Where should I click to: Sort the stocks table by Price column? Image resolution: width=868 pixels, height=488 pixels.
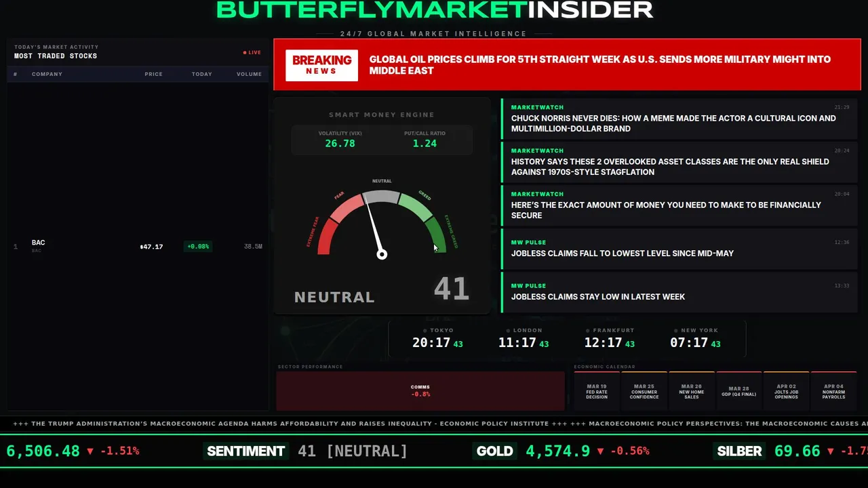(x=153, y=74)
